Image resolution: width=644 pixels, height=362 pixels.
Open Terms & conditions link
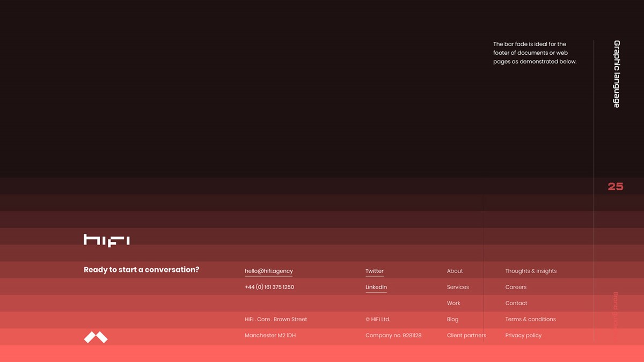coord(530,320)
